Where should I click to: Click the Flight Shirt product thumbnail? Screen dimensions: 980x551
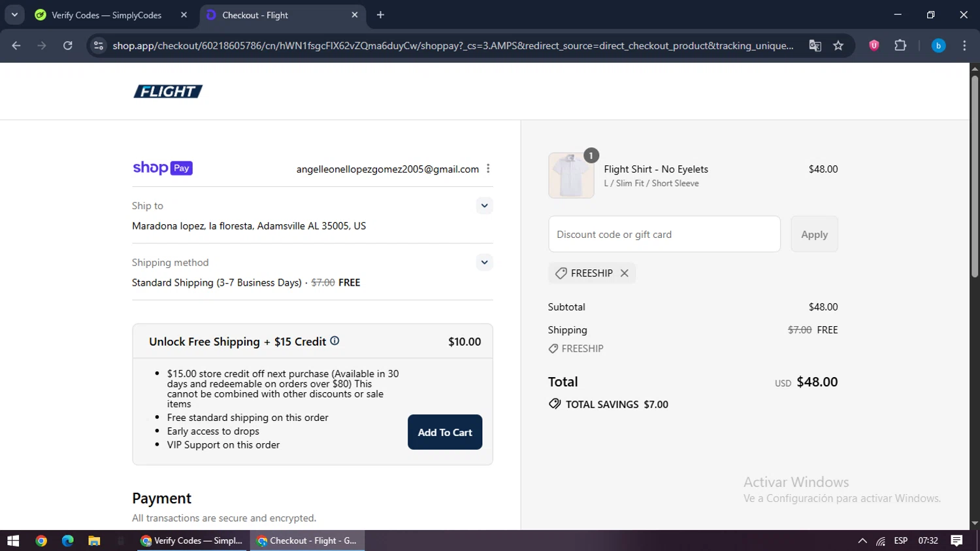coord(571,175)
